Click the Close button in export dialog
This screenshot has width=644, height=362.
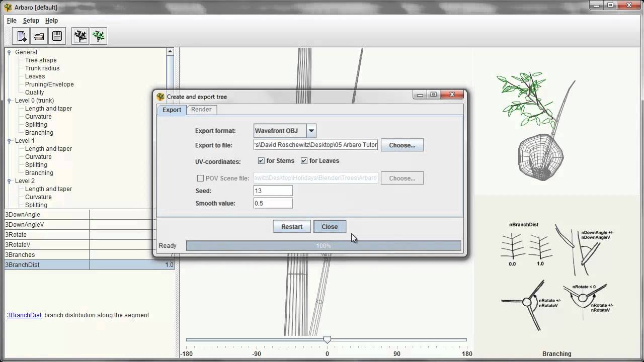[330, 227]
